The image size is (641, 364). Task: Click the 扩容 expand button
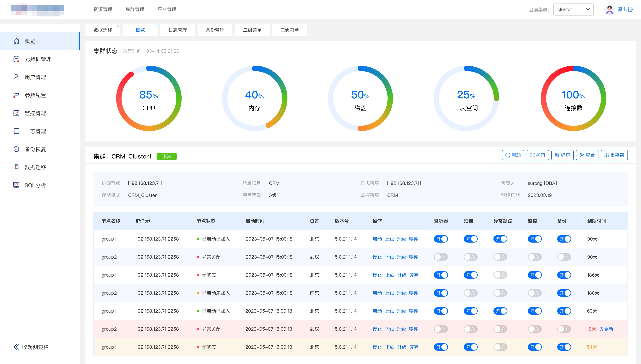pyautogui.click(x=538, y=155)
